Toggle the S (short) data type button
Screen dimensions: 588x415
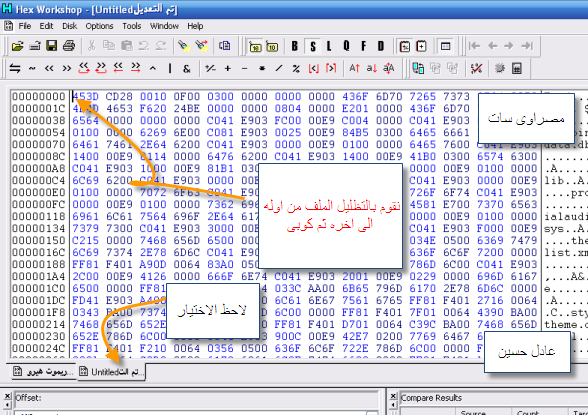(313, 46)
